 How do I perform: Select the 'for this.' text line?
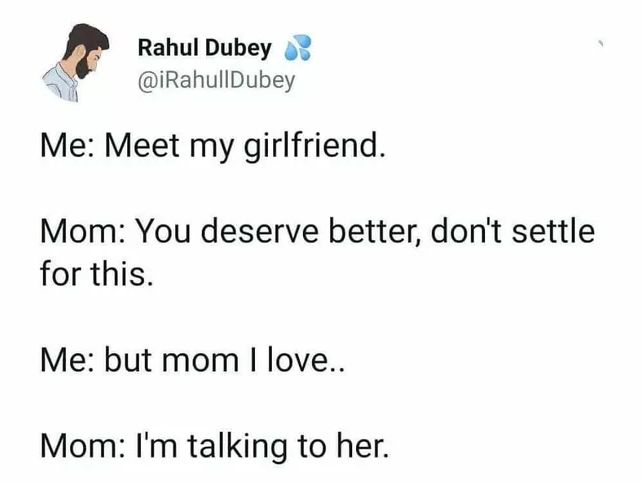pos(97,274)
